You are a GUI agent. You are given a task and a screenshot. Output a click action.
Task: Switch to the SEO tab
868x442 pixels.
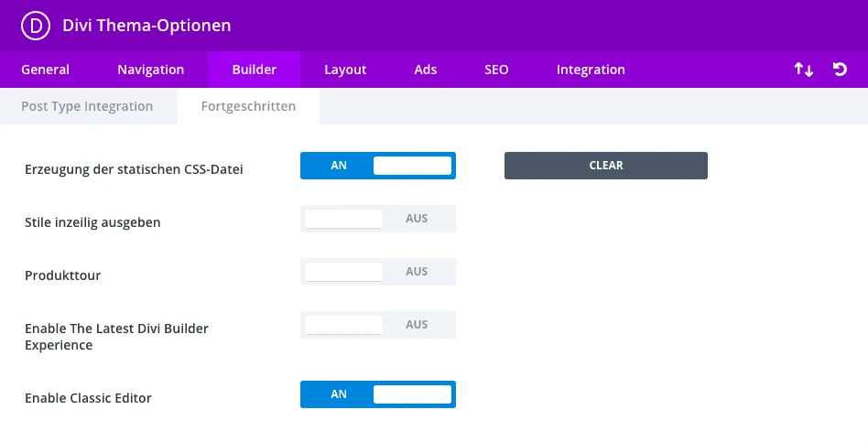click(x=496, y=70)
